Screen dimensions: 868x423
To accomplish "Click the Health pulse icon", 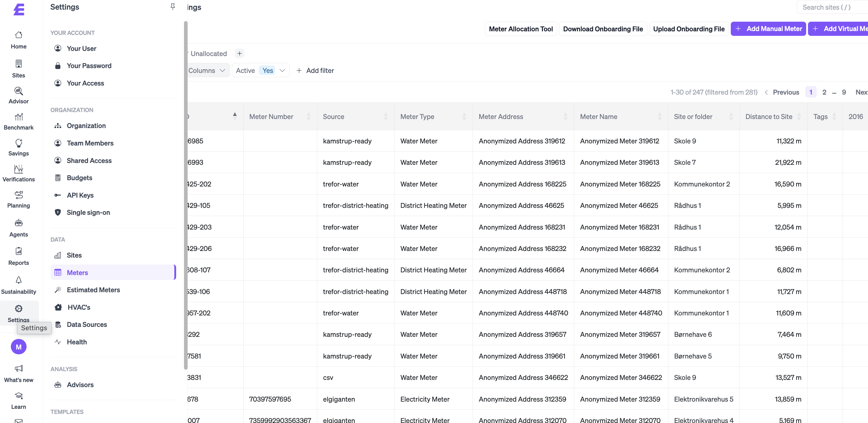I will click(58, 342).
